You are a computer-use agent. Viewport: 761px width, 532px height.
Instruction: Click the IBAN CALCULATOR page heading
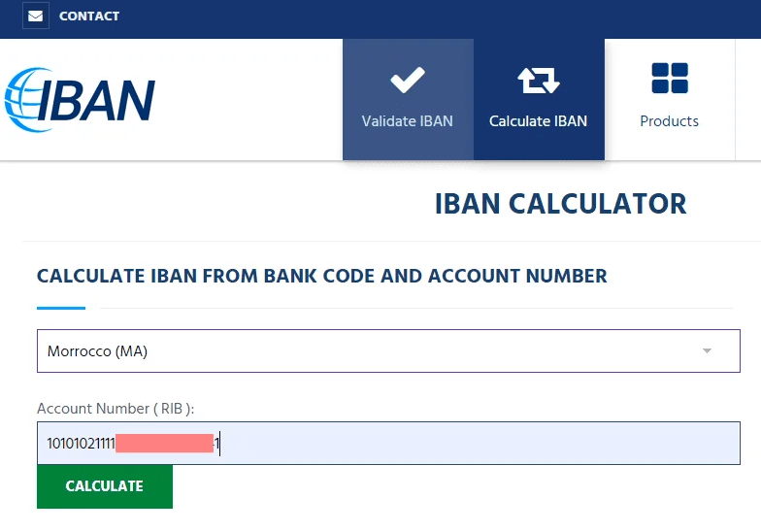click(x=560, y=204)
